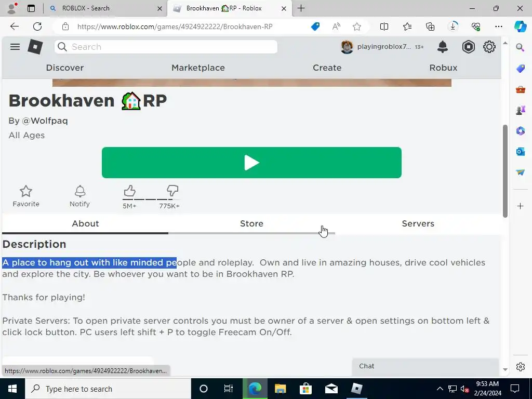Open the playingroblox7 profile avatar
This screenshot has width=532, height=399.
(347, 47)
